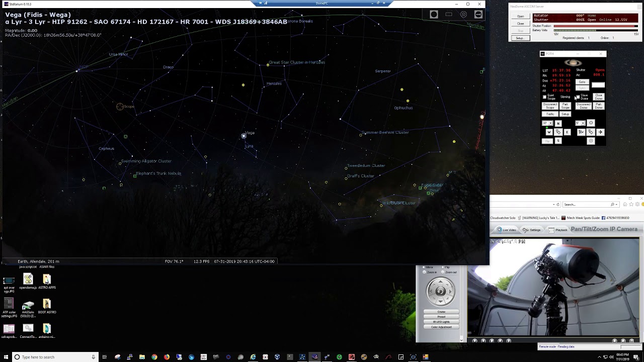Image resolution: width=644 pixels, height=362 pixels.
Task: Slew scope south with S button
Action: coord(558,141)
